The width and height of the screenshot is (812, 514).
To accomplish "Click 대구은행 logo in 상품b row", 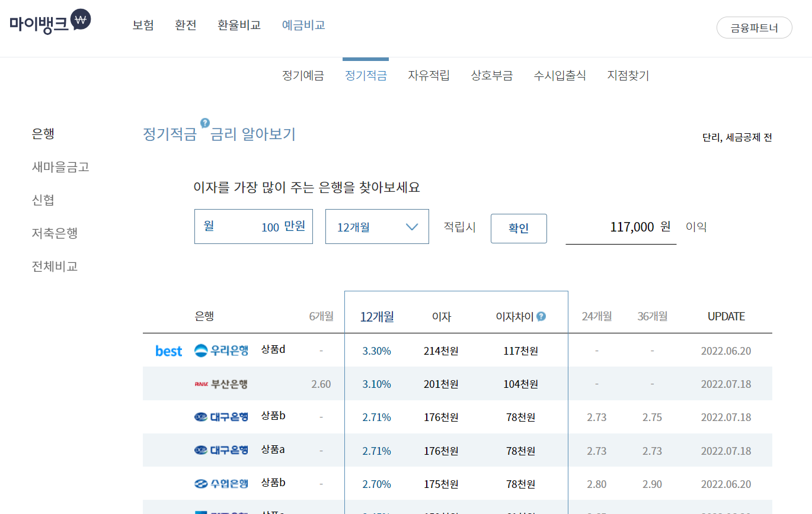I will tap(222, 417).
